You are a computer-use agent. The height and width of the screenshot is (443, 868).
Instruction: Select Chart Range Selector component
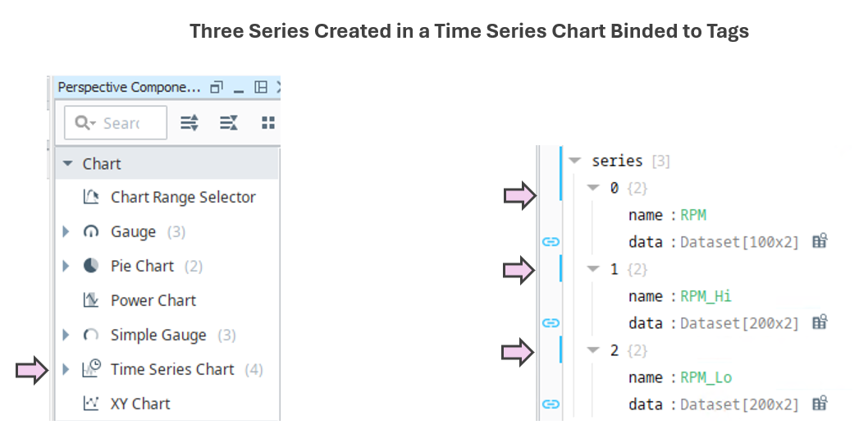coord(182,197)
